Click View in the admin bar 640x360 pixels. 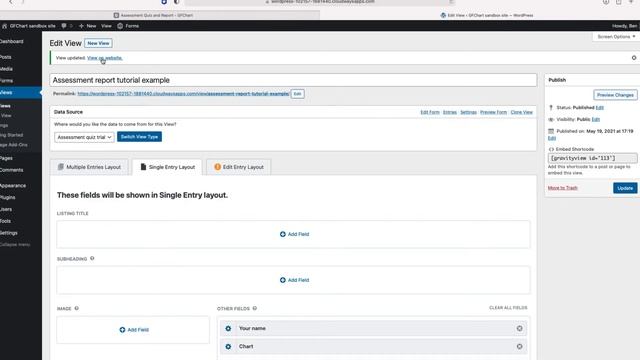click(106, 26)
